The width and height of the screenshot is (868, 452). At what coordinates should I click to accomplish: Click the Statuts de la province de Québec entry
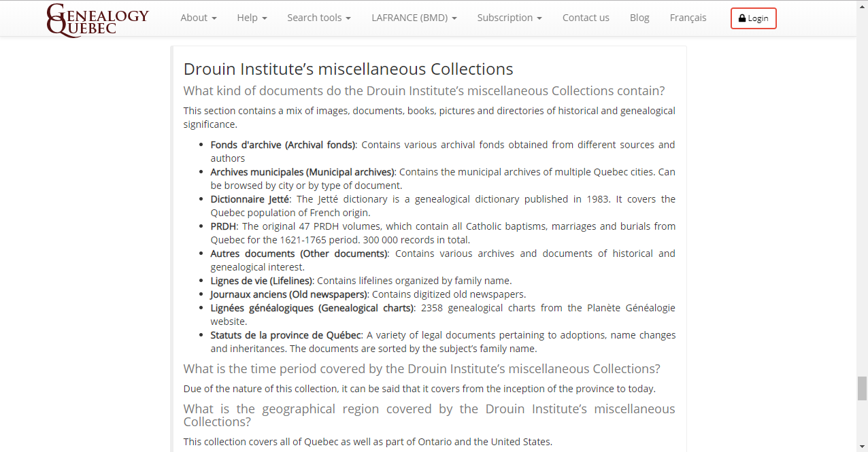(285, 335)
